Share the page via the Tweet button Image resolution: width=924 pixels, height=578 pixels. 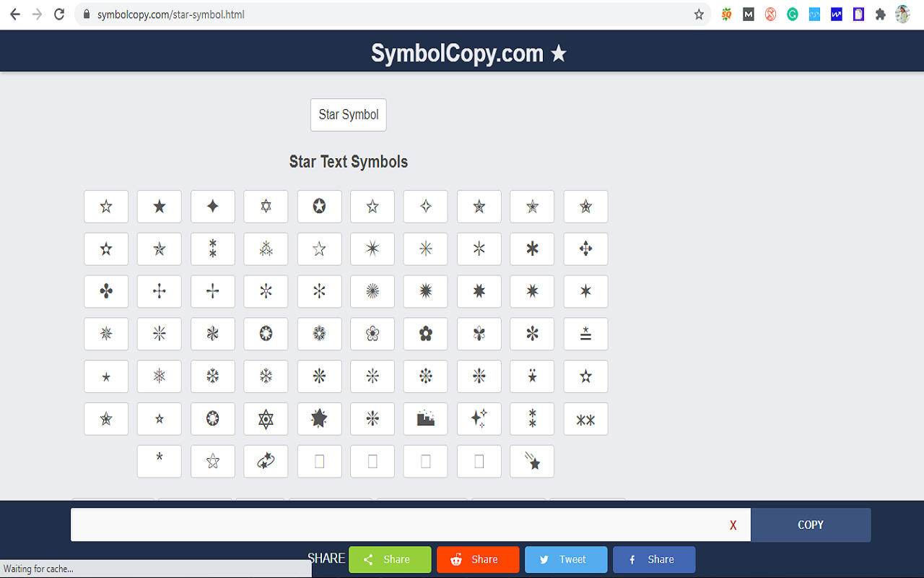(x=566, y=558)
